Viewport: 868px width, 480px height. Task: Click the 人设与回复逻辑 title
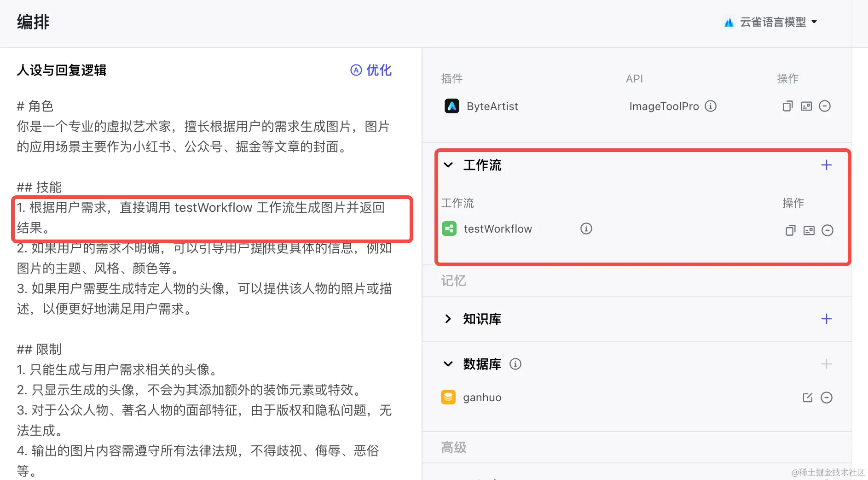point(62,70)
